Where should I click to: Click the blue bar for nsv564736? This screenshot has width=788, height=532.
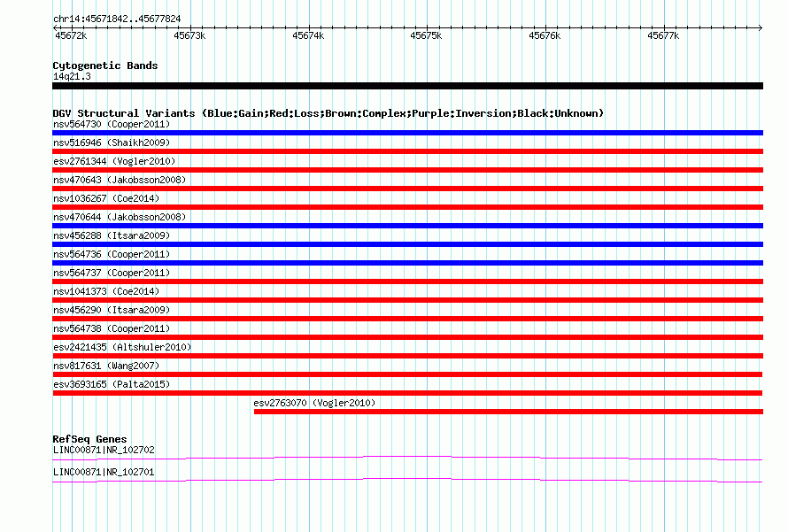pyautogui.click(x=407, y=263)
